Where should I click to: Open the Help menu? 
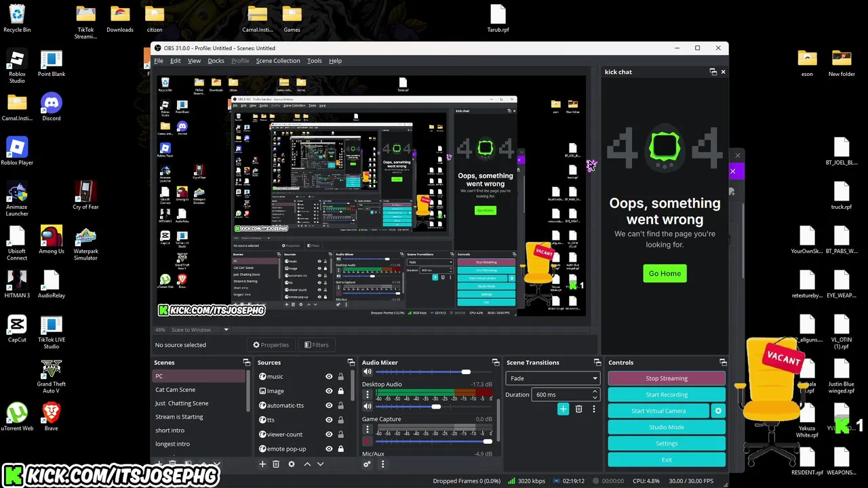tap(335, 61)
